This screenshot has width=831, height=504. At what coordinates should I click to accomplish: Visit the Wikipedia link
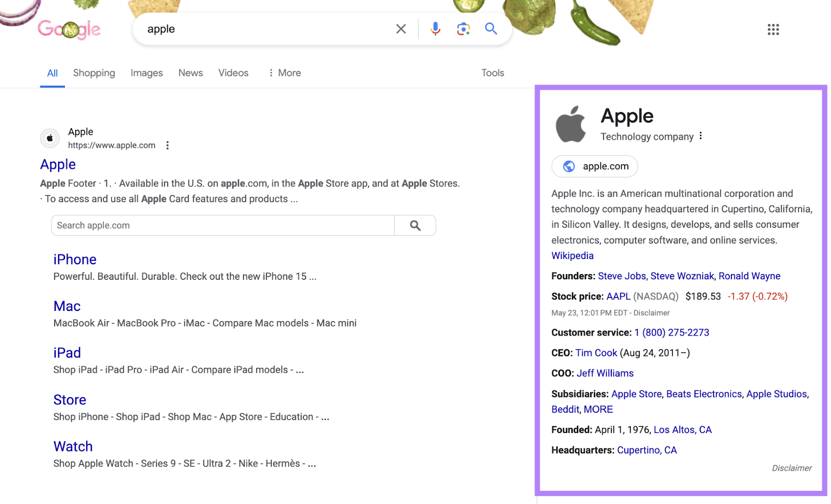tap(572, 255)
